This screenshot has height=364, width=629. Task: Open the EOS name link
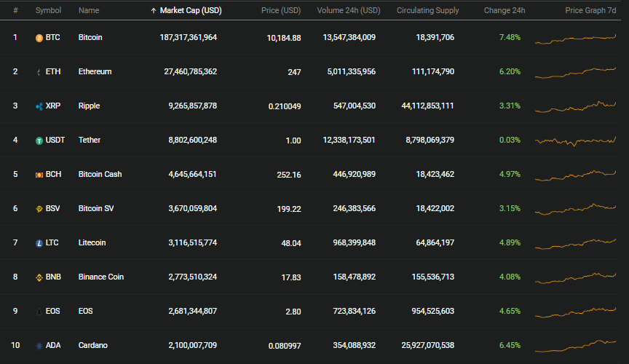tap(85, 311)
